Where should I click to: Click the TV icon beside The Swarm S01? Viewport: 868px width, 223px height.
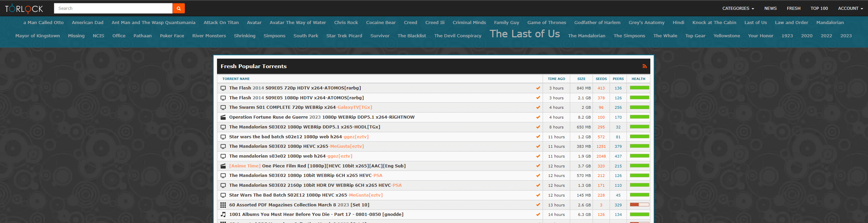(223, 107)
